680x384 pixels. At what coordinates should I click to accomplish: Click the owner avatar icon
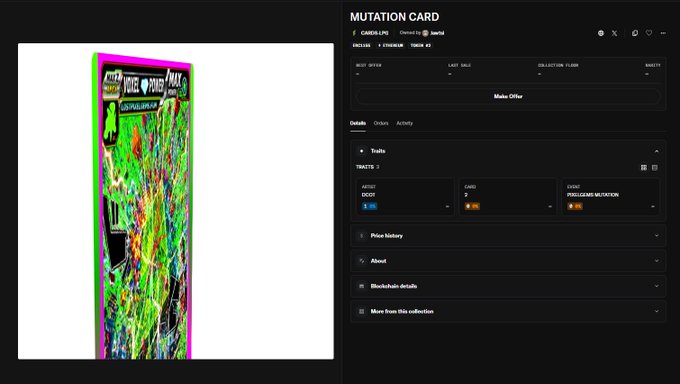[425, 33]
